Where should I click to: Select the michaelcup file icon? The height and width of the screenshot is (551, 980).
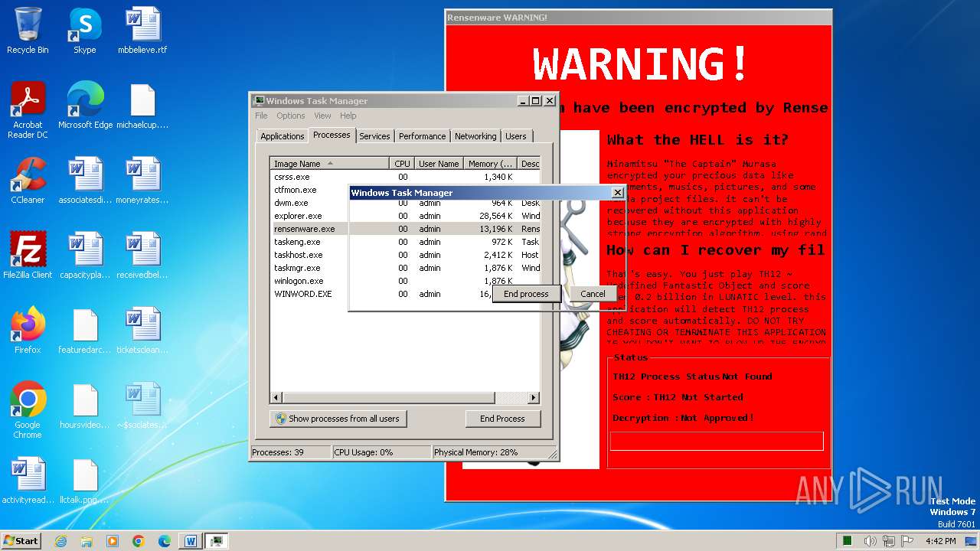pos(142,106)
